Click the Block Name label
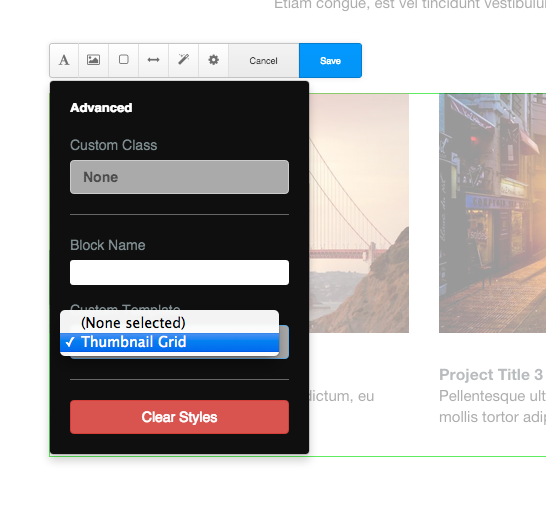This screenshot has height=505, width=546. click(108, 245)
